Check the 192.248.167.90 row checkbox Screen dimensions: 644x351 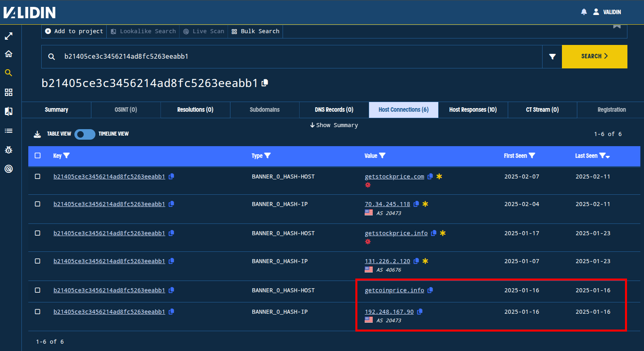coord(38,312)
